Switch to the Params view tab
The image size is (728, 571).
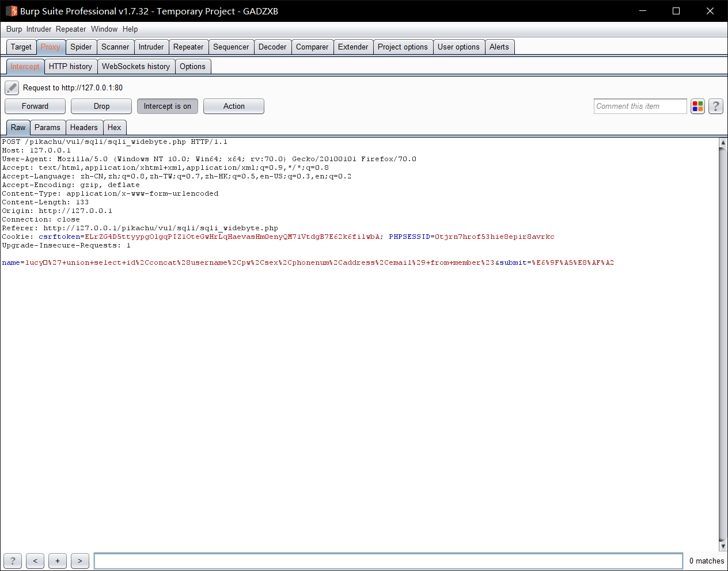pos(47,128)
